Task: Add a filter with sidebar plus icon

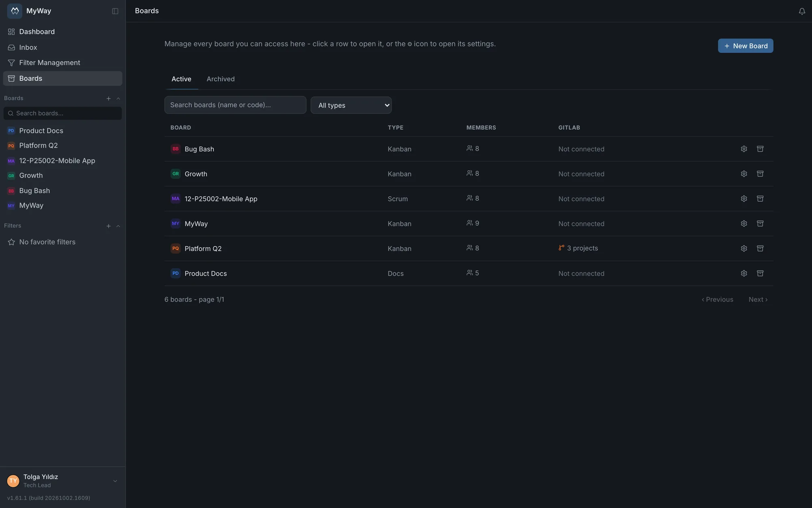Action: (108, 226)
